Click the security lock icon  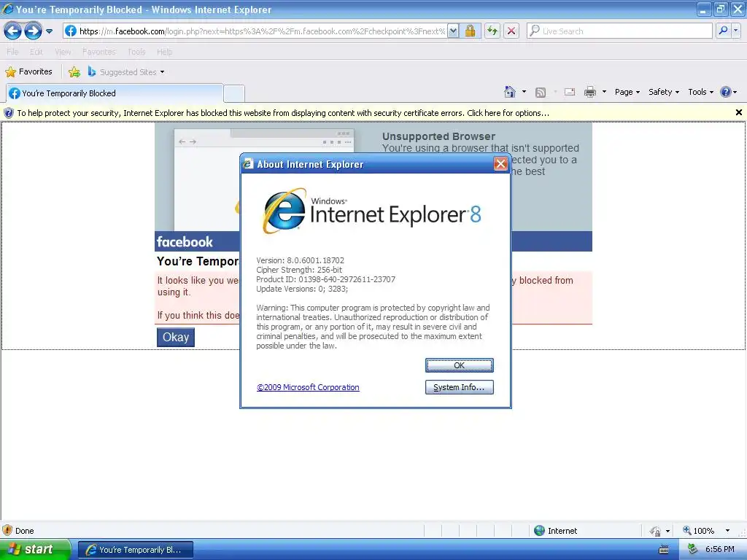pos(471,31)
